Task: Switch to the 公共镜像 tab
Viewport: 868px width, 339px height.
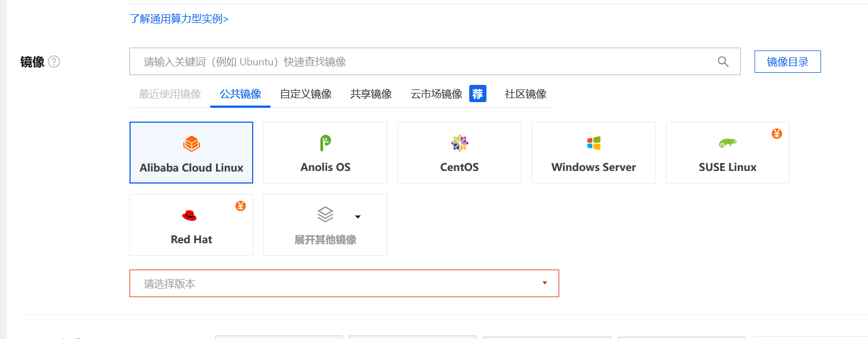Action: pos(240,94)
